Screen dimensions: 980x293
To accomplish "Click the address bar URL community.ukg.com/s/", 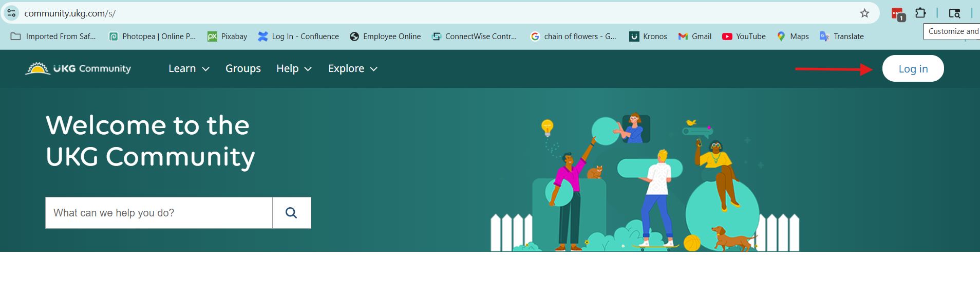I will point(70,13).
